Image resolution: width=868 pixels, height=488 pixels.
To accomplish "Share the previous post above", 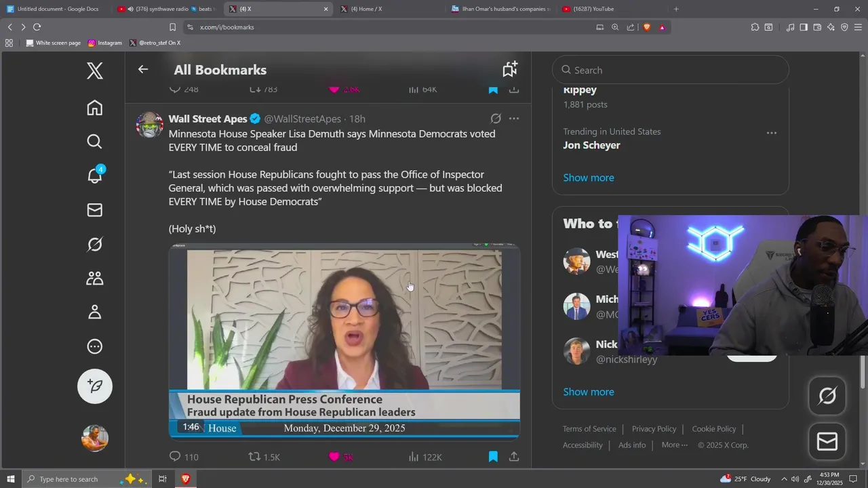I will coord(514,89).
